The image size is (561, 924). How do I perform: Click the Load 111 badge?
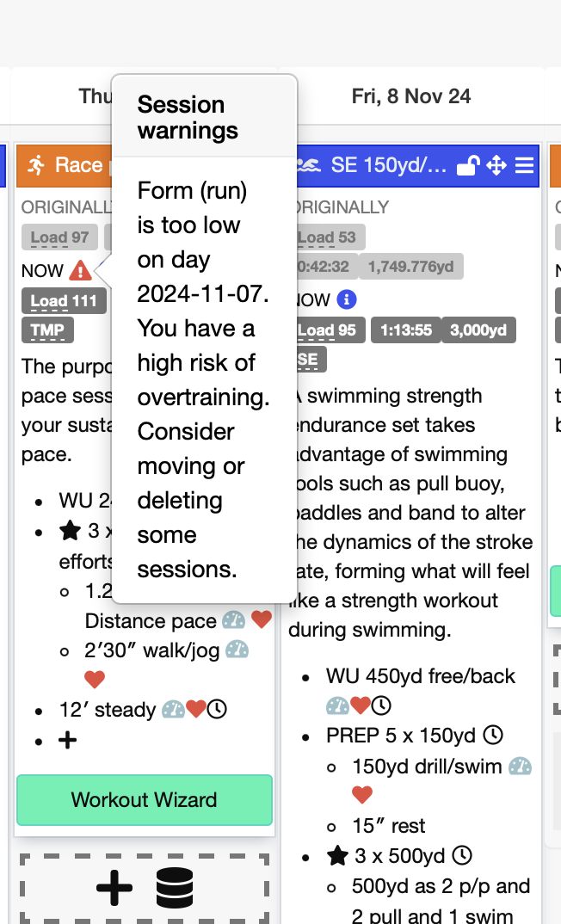pos(65,301)
